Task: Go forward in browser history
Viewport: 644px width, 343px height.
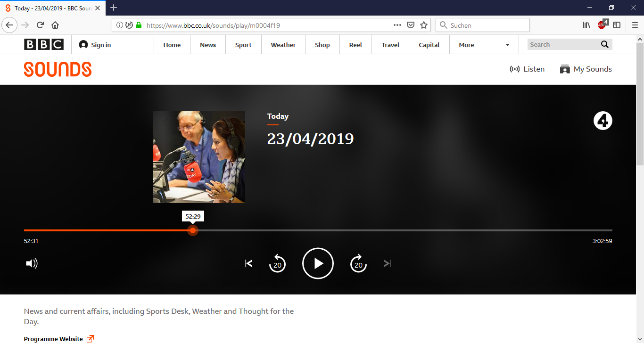Action: coord(25,25)
